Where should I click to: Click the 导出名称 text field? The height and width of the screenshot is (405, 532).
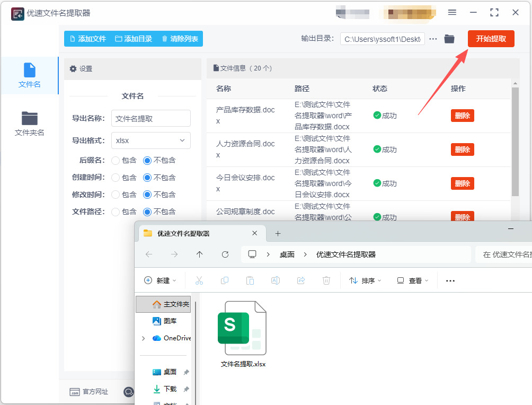click(x=150, y=119)
